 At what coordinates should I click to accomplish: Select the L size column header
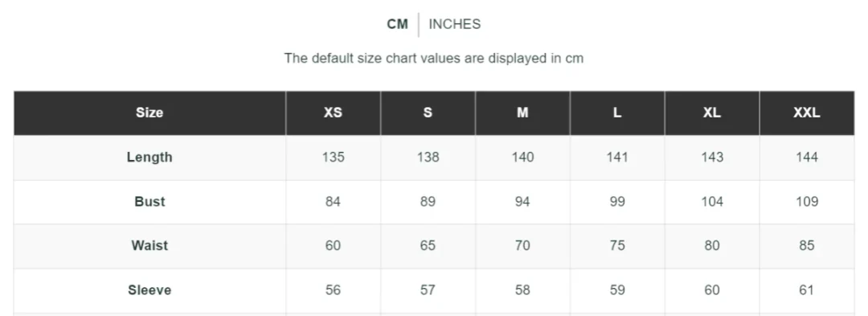616,113
